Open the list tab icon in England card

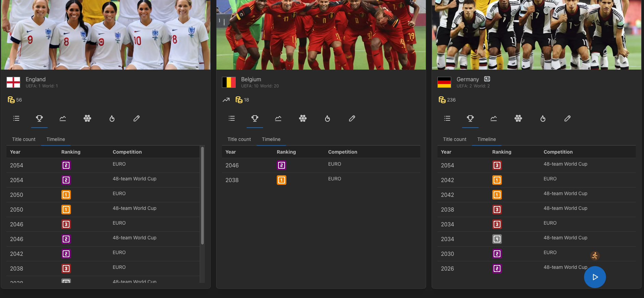pos(16,118)
